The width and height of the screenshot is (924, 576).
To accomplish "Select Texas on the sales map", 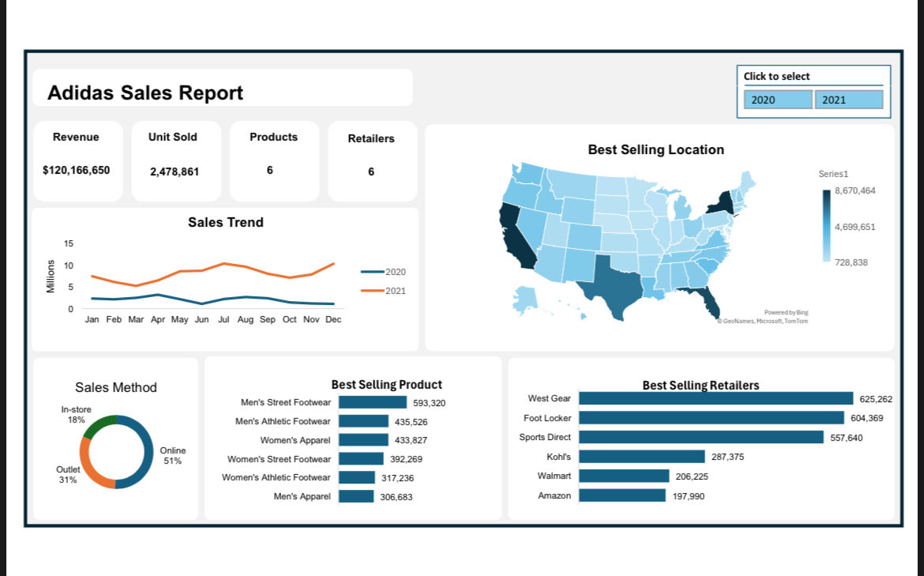I will 616,292.
